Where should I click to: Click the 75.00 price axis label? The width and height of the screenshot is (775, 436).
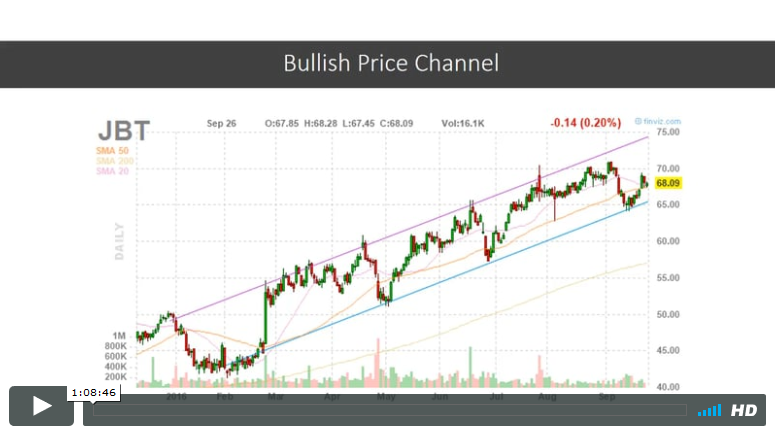668,132
